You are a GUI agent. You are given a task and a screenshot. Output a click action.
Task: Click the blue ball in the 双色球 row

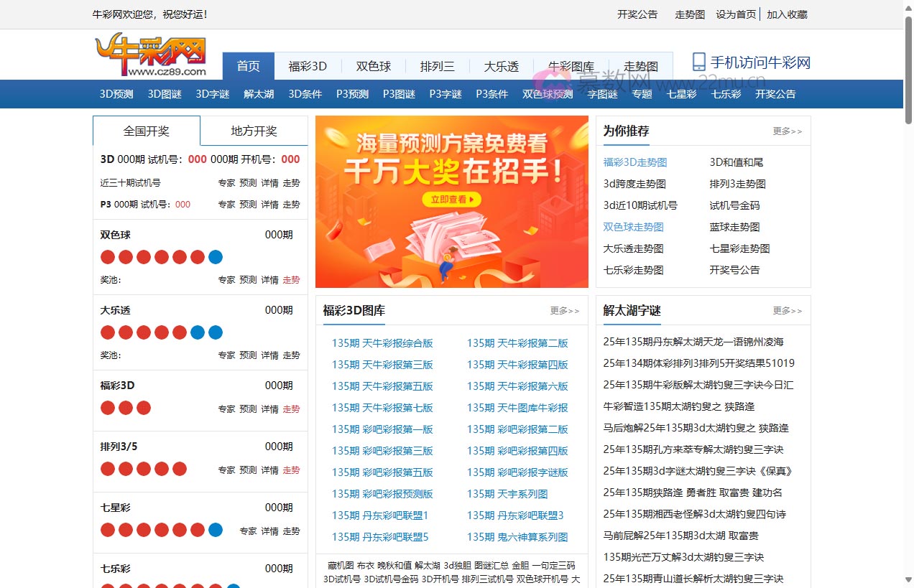pyautogui.click(x=216, y=256)
